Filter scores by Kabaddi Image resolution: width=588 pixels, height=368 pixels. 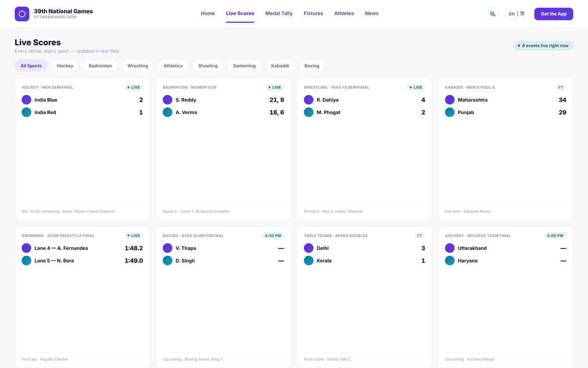click(280, 66)
